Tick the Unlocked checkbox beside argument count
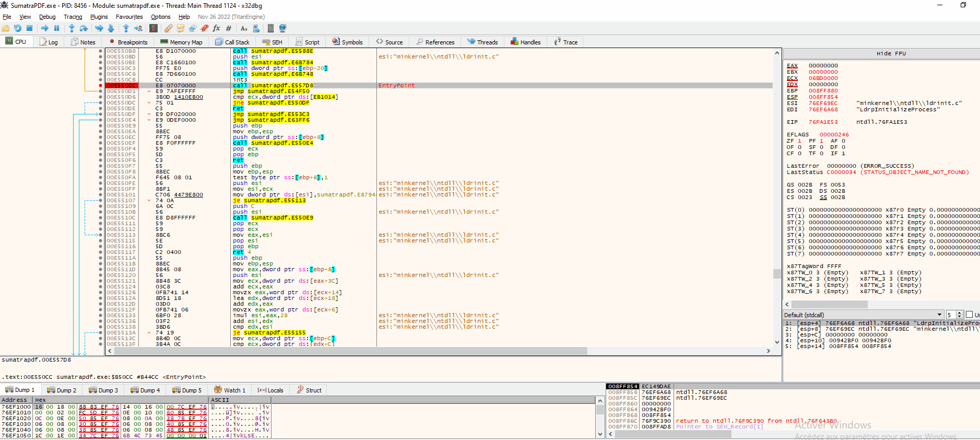980x440 pixels. pyautogui.click(x=970, y=315)
